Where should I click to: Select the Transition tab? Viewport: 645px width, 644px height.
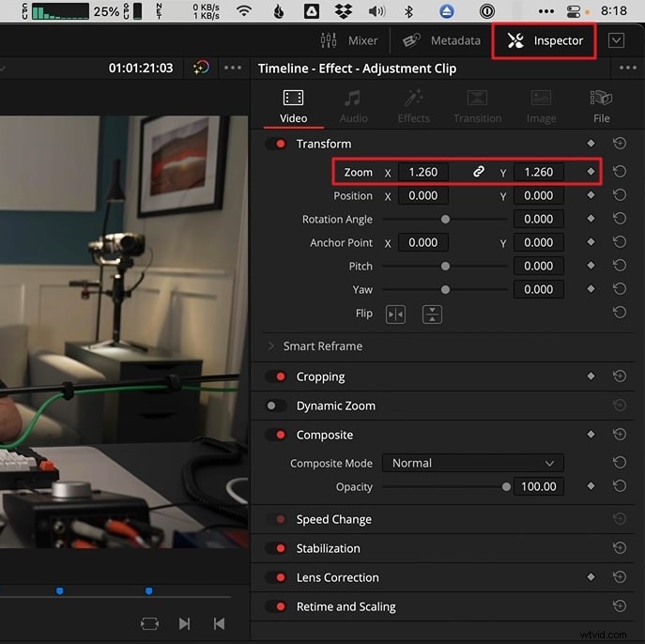477,106
